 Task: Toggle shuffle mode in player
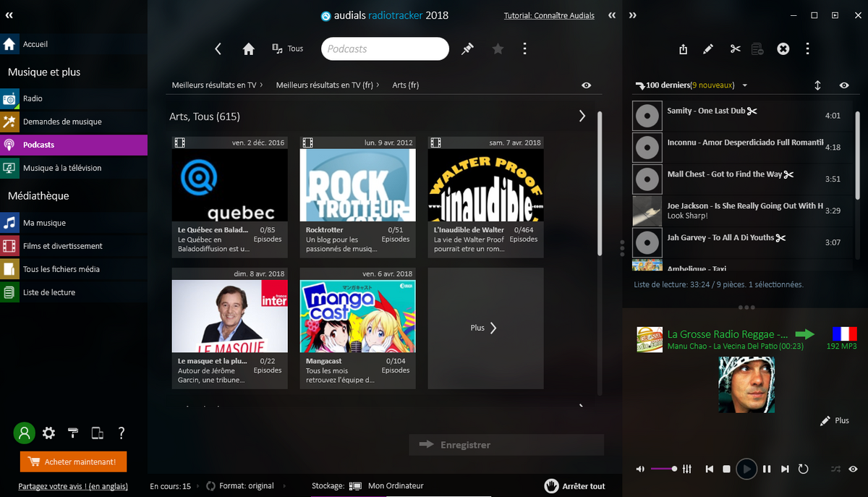[835, 469]
